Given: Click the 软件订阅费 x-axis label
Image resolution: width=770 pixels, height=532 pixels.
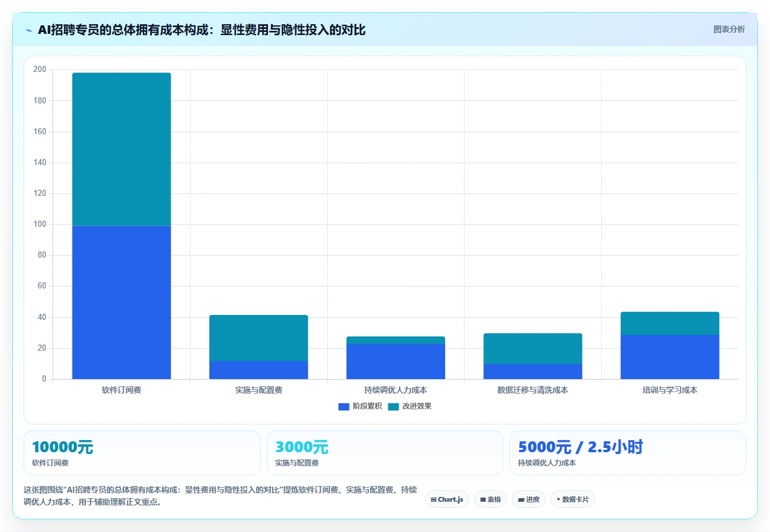Looking at the screenshot, I should (122, 390).
